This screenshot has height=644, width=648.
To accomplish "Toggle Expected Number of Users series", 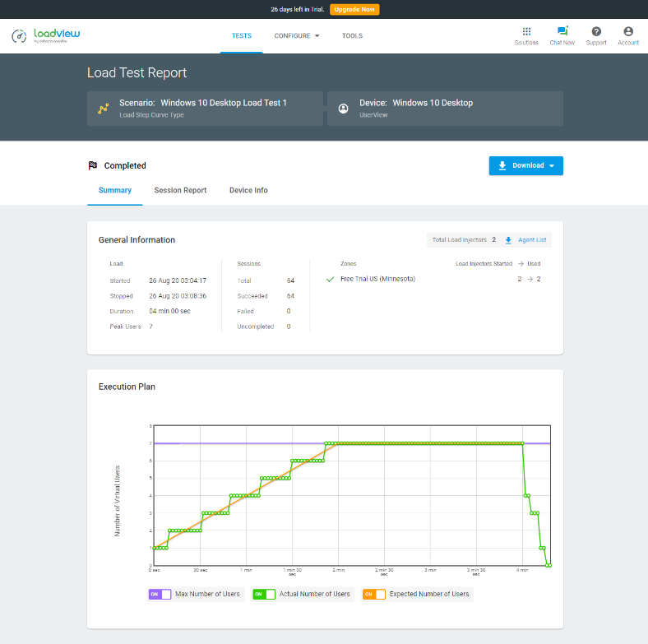I will (374, 594).
